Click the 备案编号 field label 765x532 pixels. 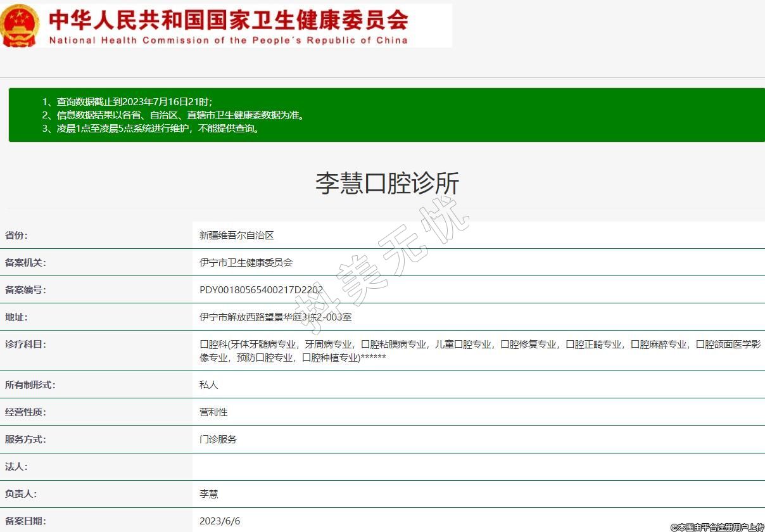click(x=25, y=290)
